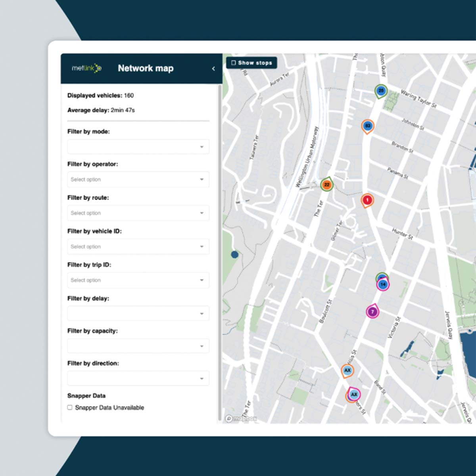Click the blue AX airport bus marker
Image resolution: width=476 pixels, height=476 pixels.
point(347,370)
